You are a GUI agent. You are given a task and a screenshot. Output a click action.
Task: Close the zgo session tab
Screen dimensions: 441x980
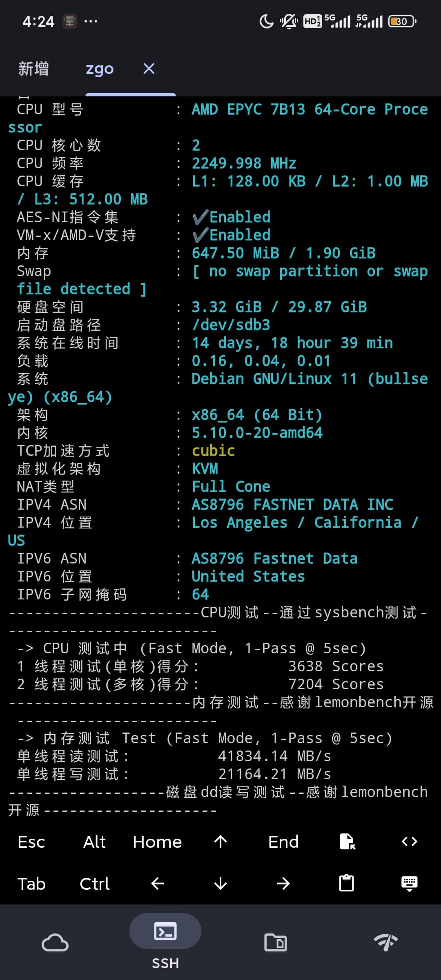point(149,69)
